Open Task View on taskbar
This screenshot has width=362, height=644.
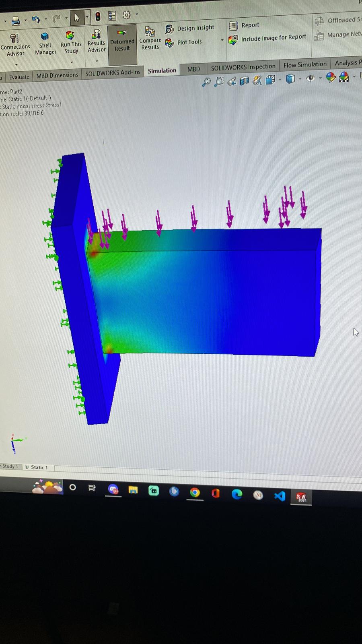tap(92, 488)
